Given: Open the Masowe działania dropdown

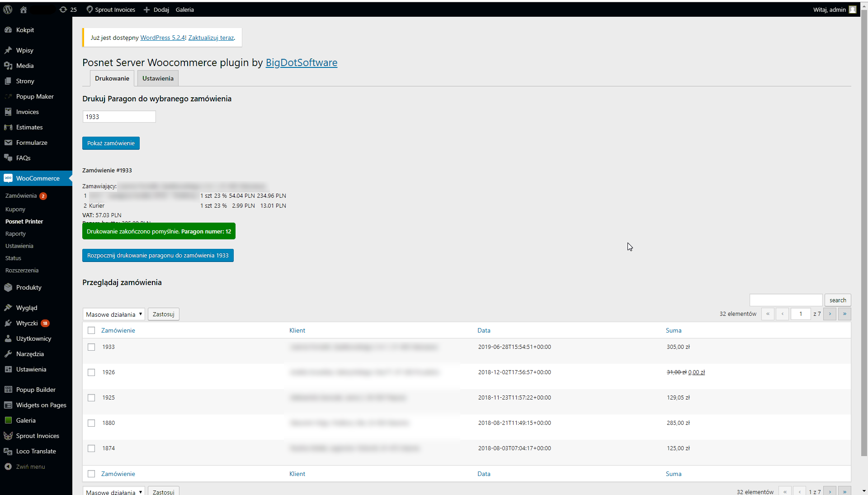Looking at the screenshot, I should (113, 314).
